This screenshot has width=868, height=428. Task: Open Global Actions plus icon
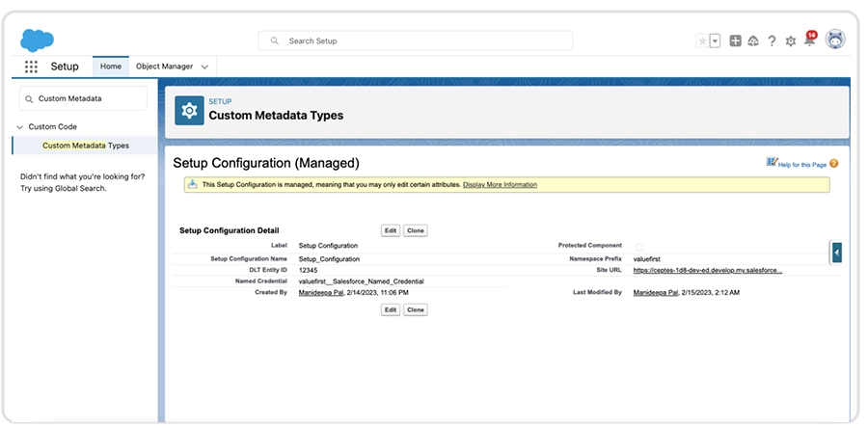tap(736, 41)
